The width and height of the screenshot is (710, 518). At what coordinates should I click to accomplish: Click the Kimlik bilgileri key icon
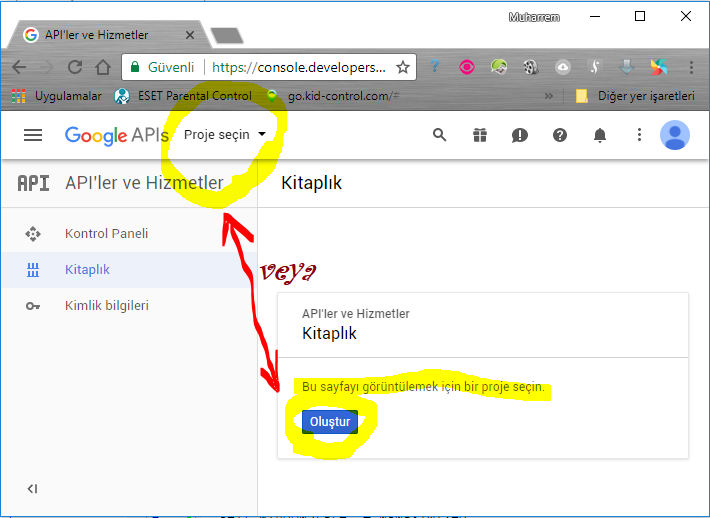pos(33,306)
